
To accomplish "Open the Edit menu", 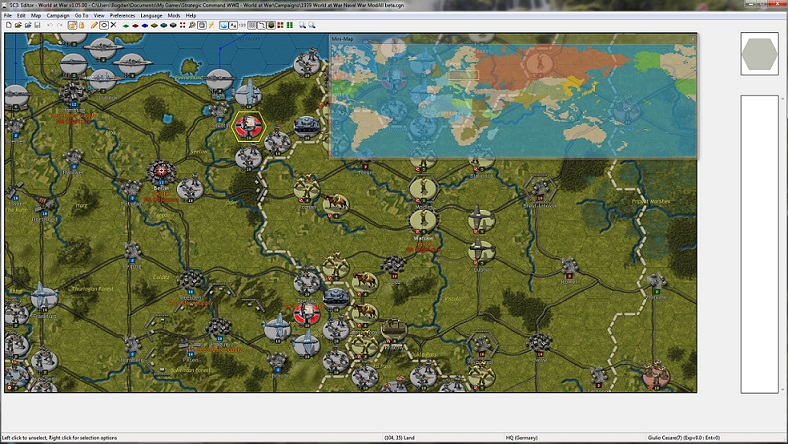I will pyautogui.click(x=21, y=16).
